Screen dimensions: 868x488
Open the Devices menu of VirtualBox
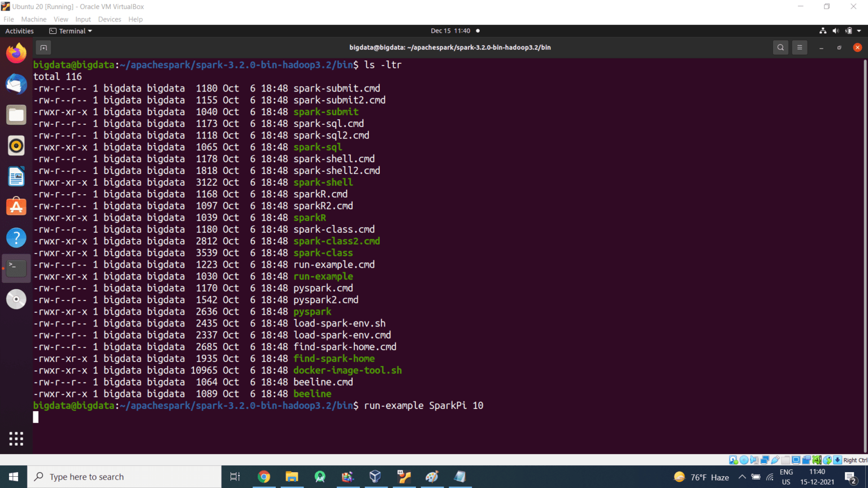tap(109, 19)
